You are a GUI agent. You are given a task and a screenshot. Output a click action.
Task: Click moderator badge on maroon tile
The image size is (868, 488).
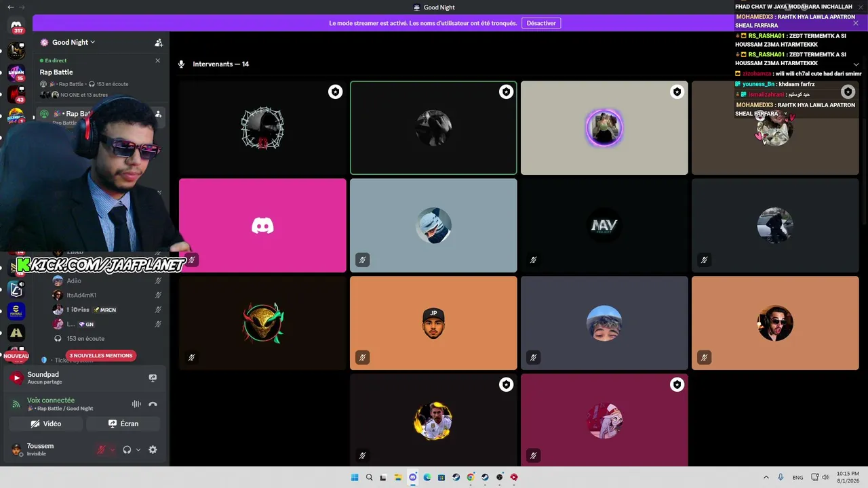pyautogui.click(x=677, y=385)
